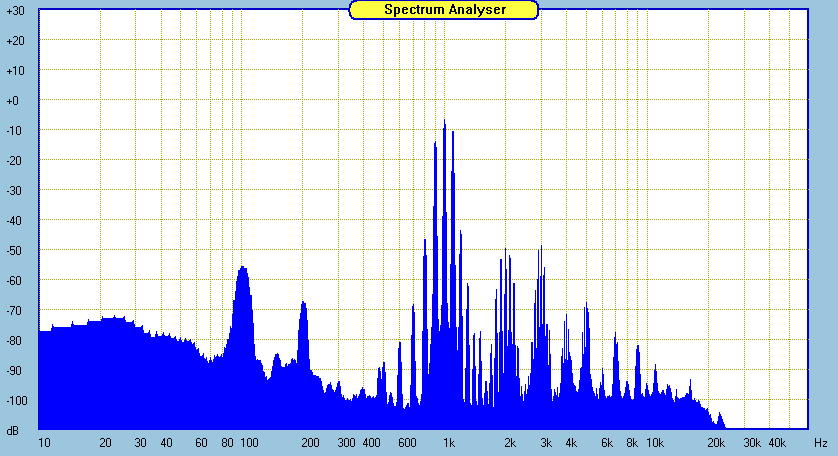Click the broad peak top near 90 Hz

(242, 268)
